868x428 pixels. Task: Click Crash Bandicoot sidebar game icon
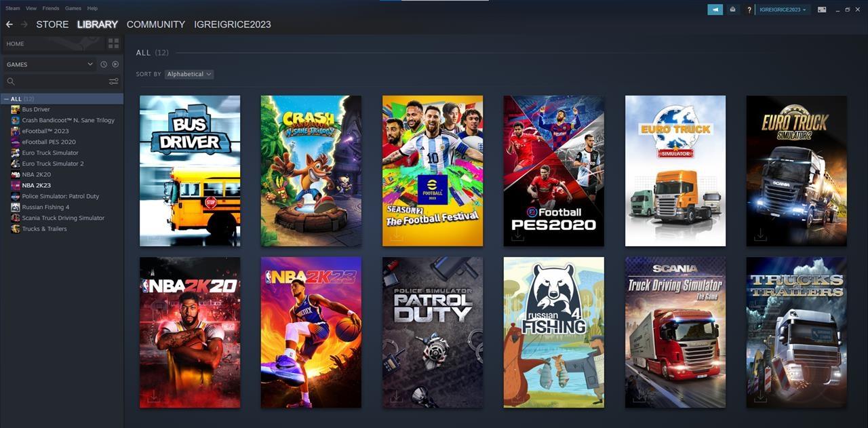coord(16,120)
